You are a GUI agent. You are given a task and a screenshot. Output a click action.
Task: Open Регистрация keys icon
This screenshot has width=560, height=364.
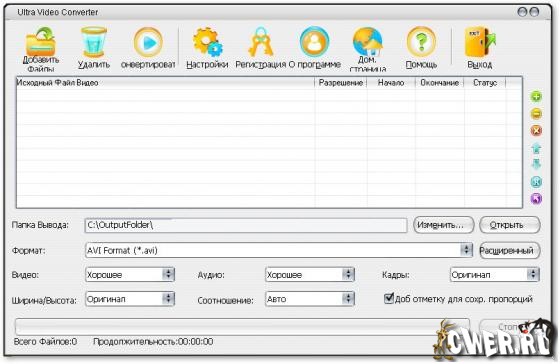(x=261, y=41)
